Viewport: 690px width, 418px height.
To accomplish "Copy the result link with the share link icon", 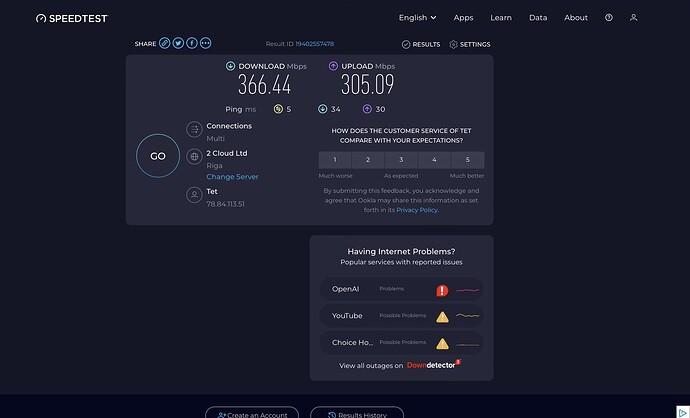I will pos(165,43).
